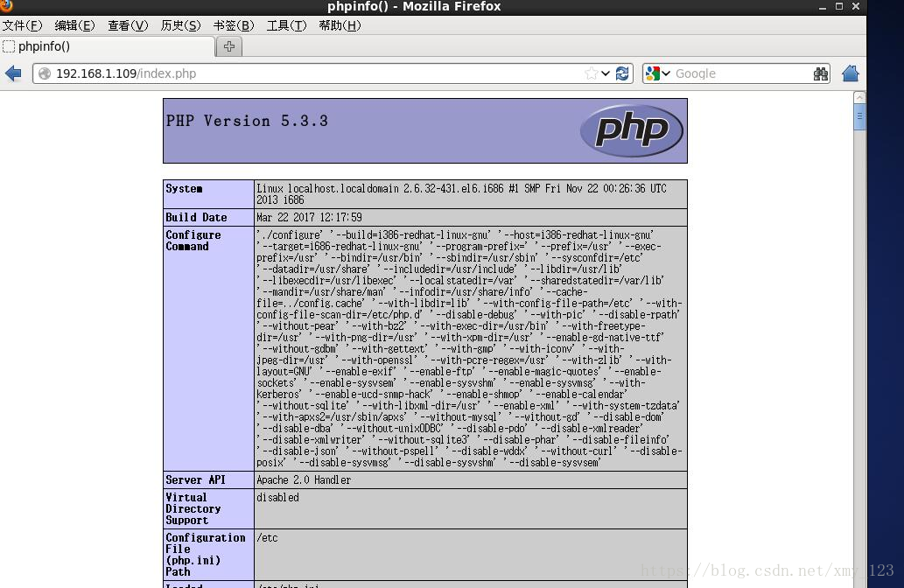
Task: Click the disabled value cell
Action: click(x=471, y=509)
